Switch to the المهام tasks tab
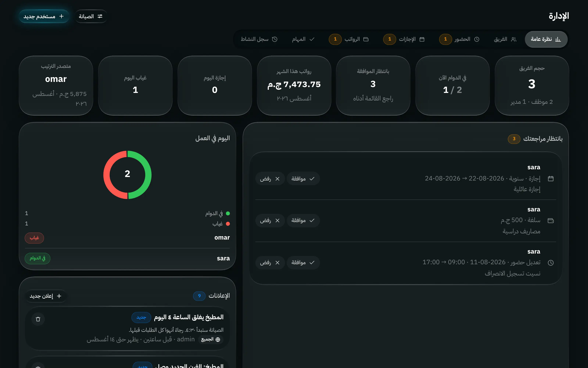 tap(303, 39)
